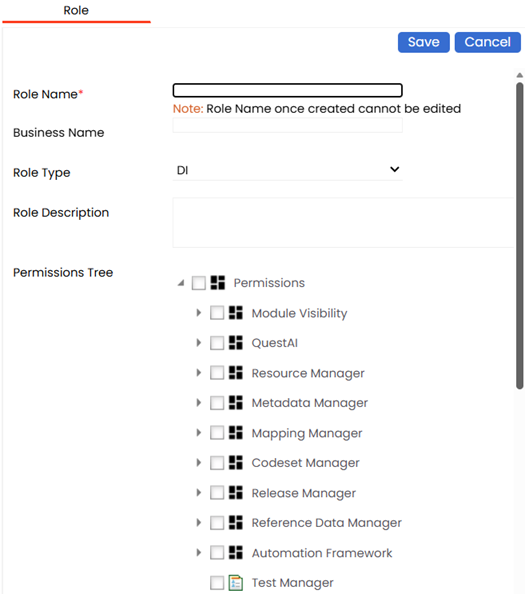Tick the Release Manager permission checkbox
This screenshot has width=525, height=594.
click(217, 492)
